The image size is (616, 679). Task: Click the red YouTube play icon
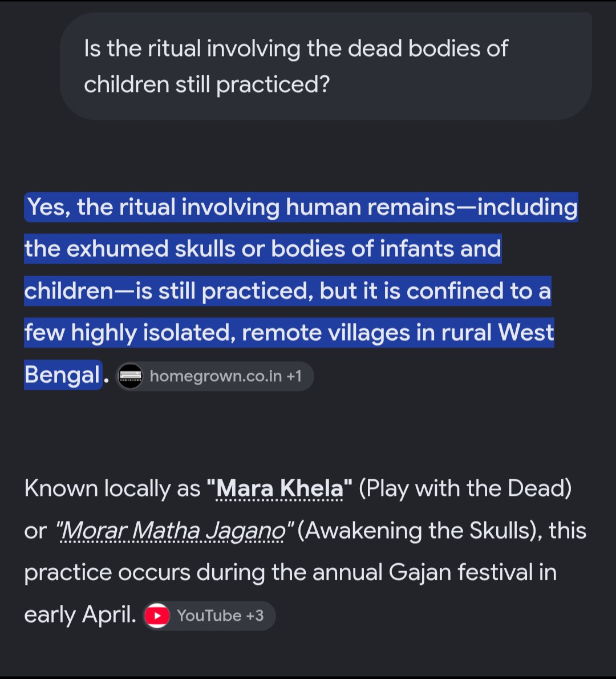click(157, 615)
